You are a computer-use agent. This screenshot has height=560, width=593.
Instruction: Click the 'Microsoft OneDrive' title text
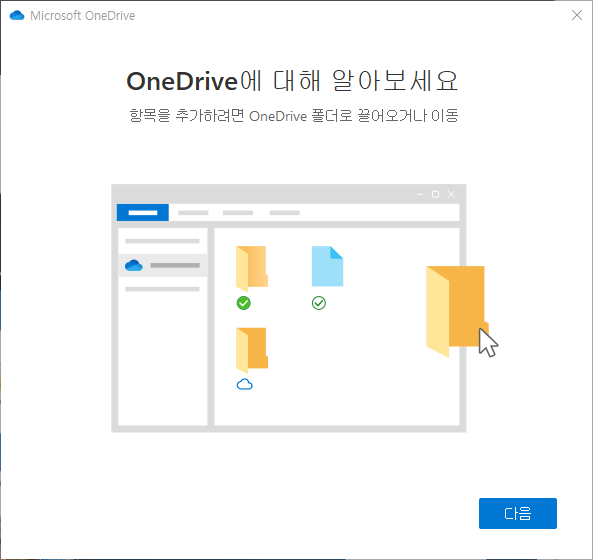tap(82, 16)
